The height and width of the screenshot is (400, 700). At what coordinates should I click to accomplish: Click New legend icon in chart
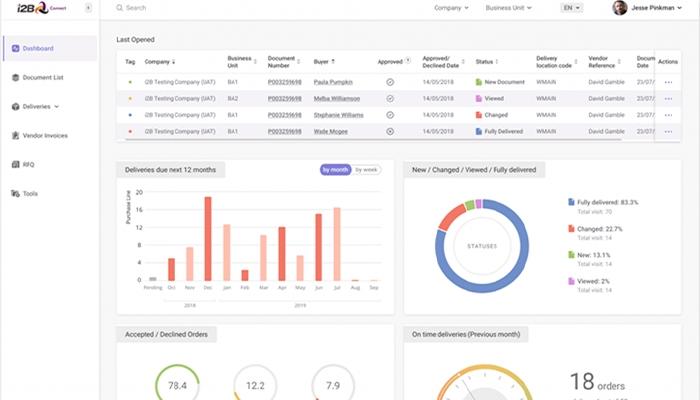[571, 255]
